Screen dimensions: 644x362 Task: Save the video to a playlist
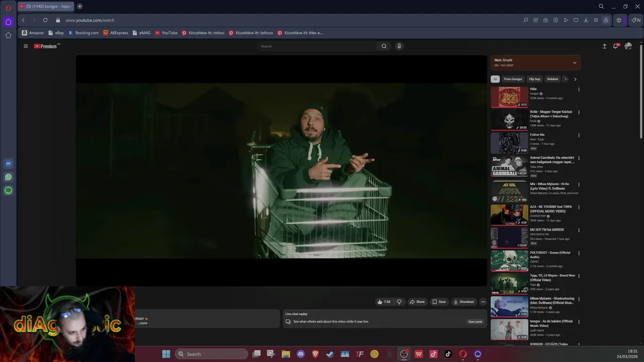point(439,302)
